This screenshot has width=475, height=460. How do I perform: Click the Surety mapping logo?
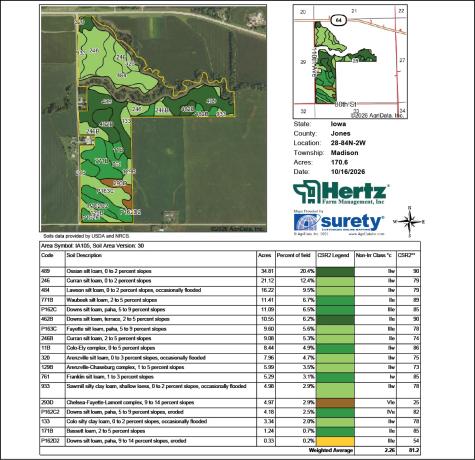pyautogui.click(x=339, y=223)
